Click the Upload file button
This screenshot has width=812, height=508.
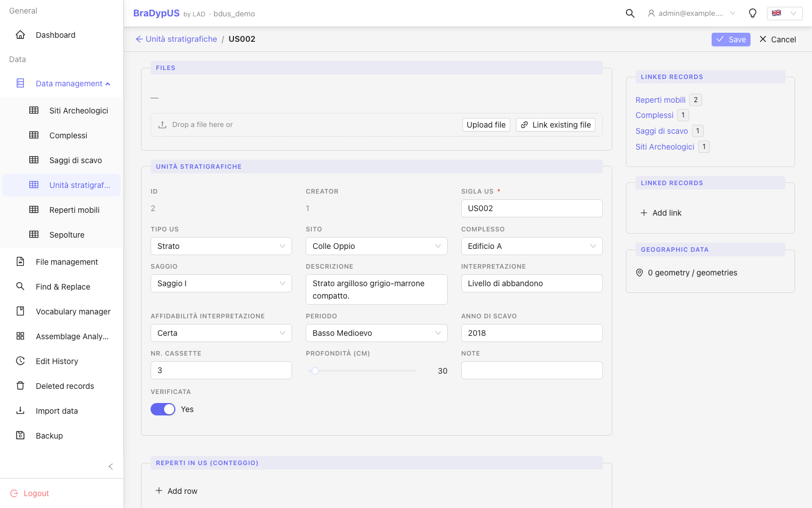pyautogui.click(x=486, y=125)
